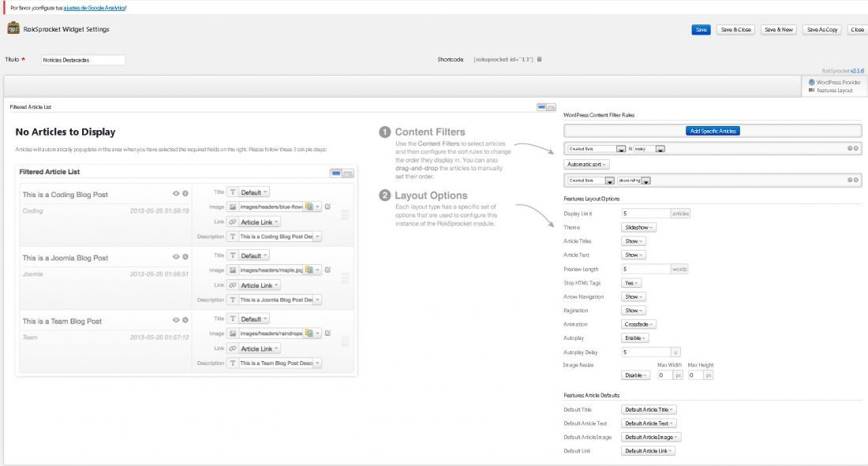Image resolution: width=868 pixels, height=466 pixels.
Task: Open Title Default dropdown of Team Blog Post
Action: pyautogui.click(x=254, y=319)
